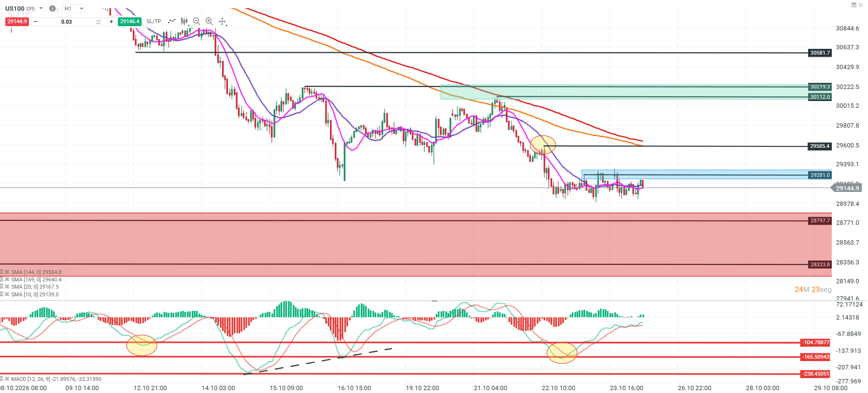Close the chart panel
This screenshot has width=868, height=393.
point(861,5)
